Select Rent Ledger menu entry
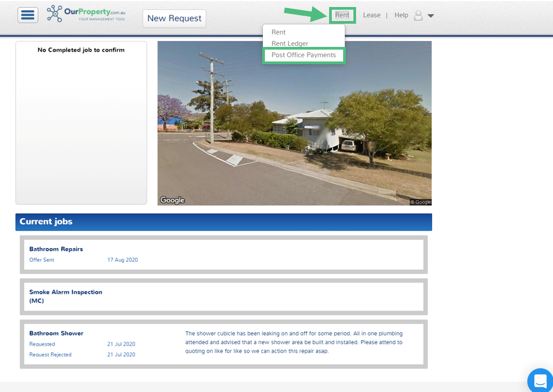Image resolution: width=553 pixels, height=392 pixels. click(x=290, y=43)
